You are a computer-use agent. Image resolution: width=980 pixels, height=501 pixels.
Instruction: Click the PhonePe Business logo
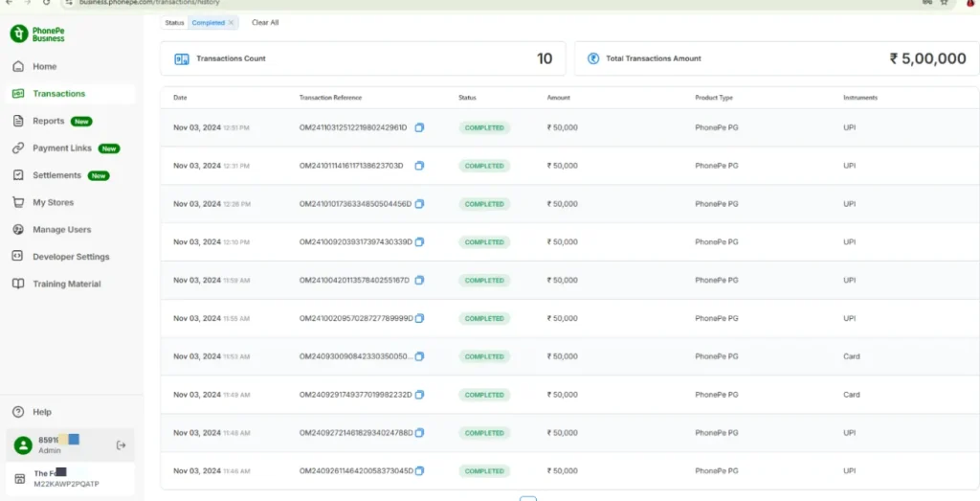(x=38, y=34)
